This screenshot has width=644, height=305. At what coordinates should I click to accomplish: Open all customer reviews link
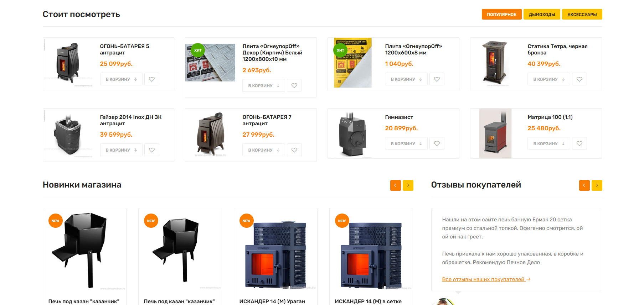click(486, 279)
